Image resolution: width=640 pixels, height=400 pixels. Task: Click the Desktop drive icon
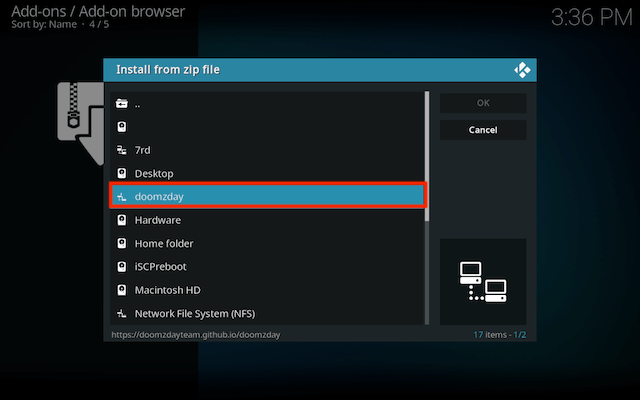click(122, 173)
